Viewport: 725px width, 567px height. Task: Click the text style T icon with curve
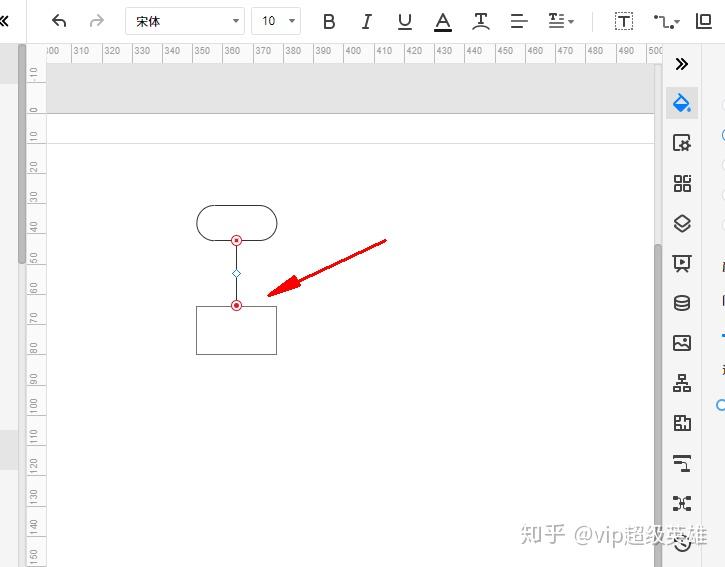(x=481, y=22)
